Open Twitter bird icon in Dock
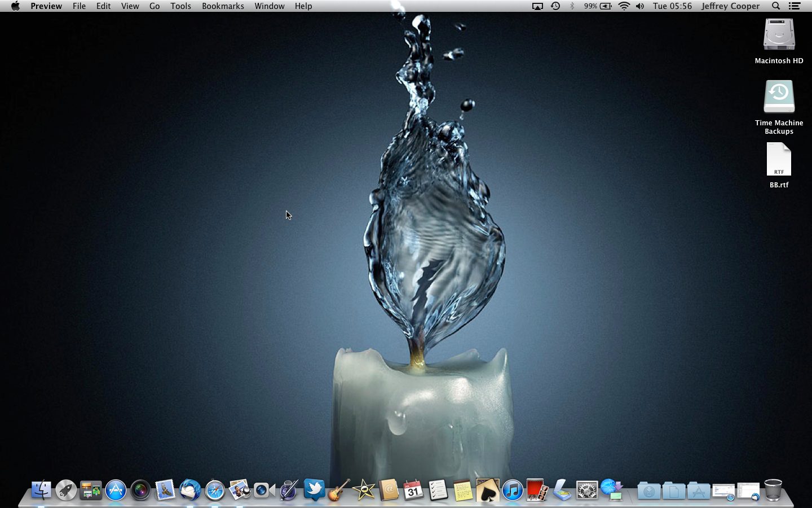This screenshot has height=508, width=812. pyautogui.click(x=314, y=490)
